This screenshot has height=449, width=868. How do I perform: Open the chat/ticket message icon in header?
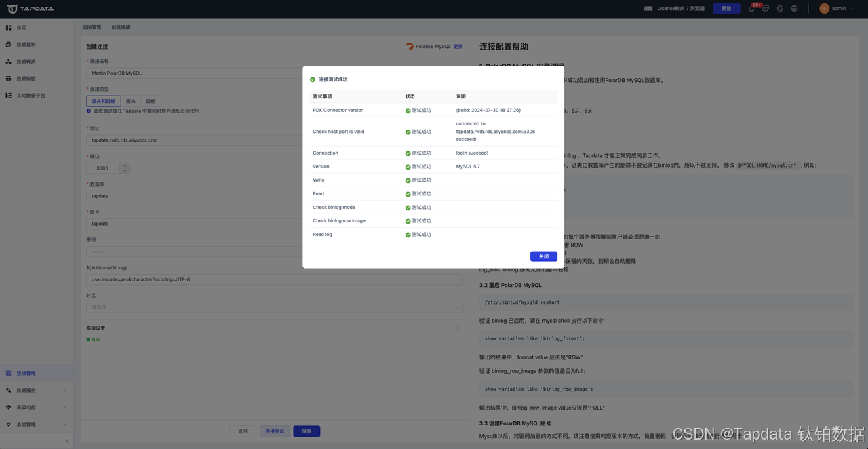(x=766, y=9)
